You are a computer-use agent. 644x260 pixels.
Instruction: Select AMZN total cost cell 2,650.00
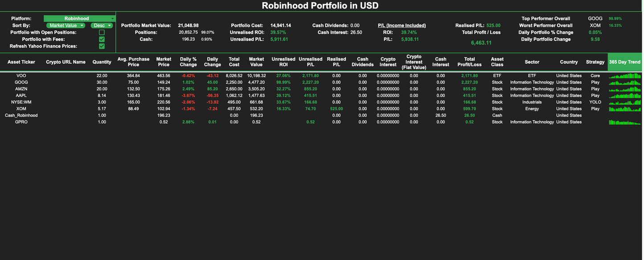click(x=234, y=89)
